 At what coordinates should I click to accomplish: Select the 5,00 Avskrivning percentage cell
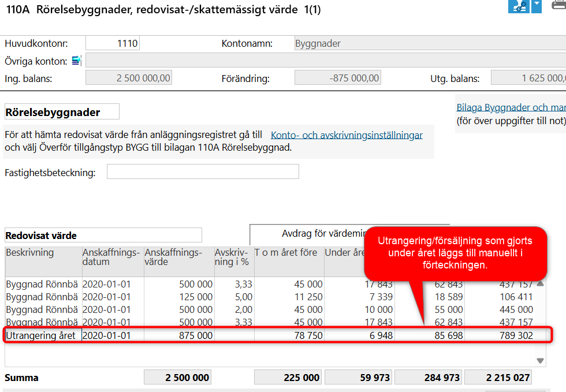point(234,297)
